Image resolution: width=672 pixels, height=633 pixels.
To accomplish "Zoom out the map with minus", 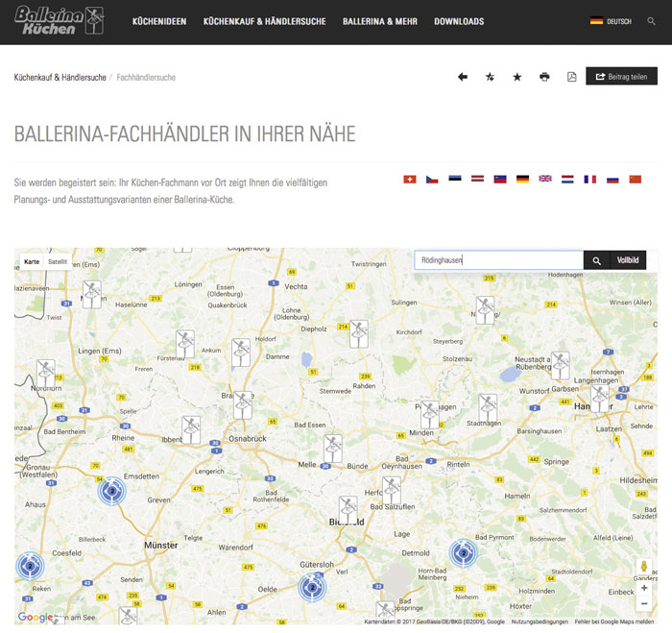I will pos(644,603).
